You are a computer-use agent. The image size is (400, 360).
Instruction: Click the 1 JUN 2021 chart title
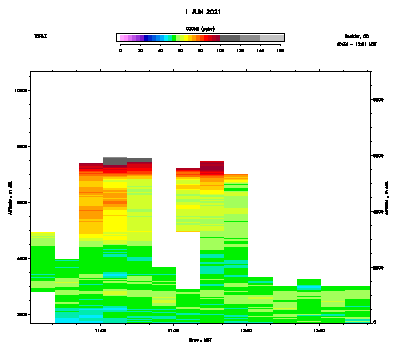203,12
